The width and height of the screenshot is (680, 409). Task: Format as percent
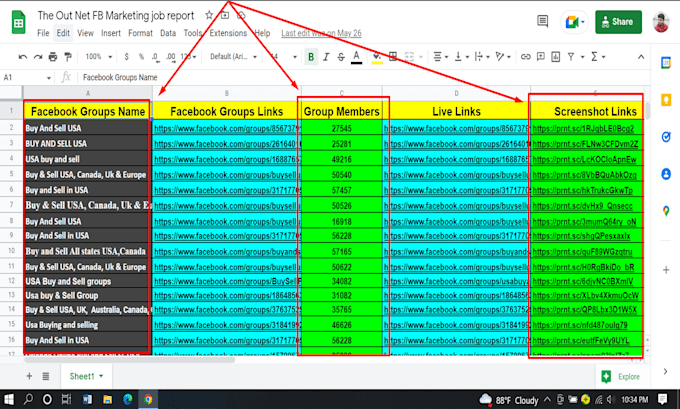(141, 57)
